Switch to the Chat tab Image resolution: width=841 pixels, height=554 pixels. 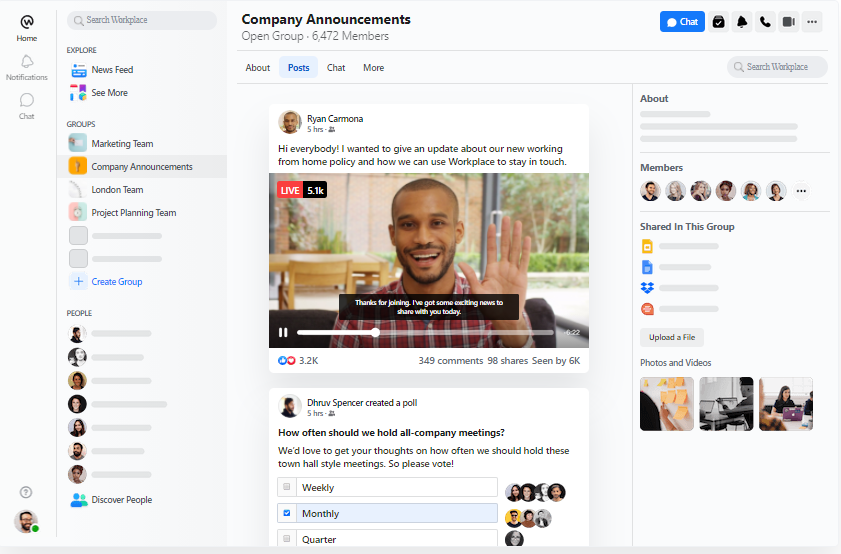click(336, 68)
